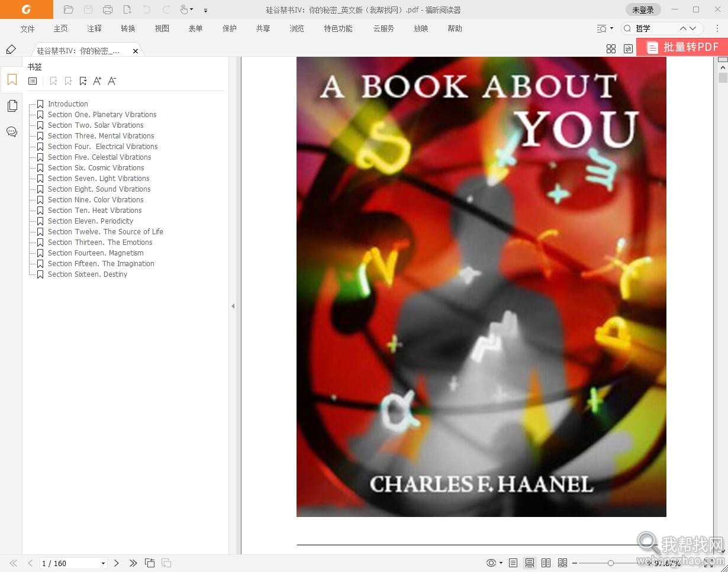Click the dark bookmark icon in bookmark toolbar
728x572 pixels.
click(x=83, y=81)
